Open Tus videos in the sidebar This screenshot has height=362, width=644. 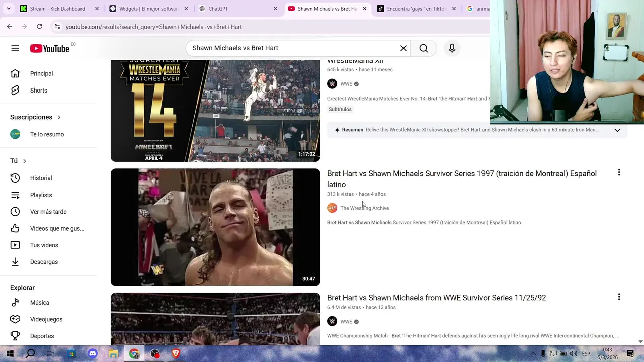(x=48, y=245)
